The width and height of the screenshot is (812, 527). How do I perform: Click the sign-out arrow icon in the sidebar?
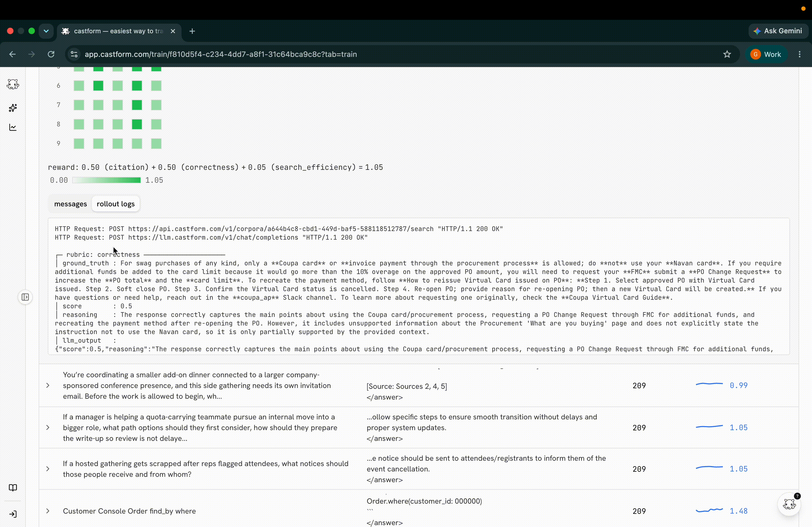[13, 514]
